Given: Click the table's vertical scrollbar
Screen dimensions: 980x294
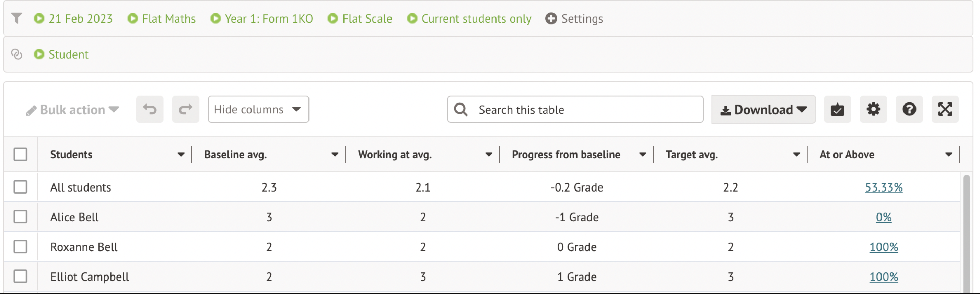Looking at the screenshot, I should coord(967,232).
